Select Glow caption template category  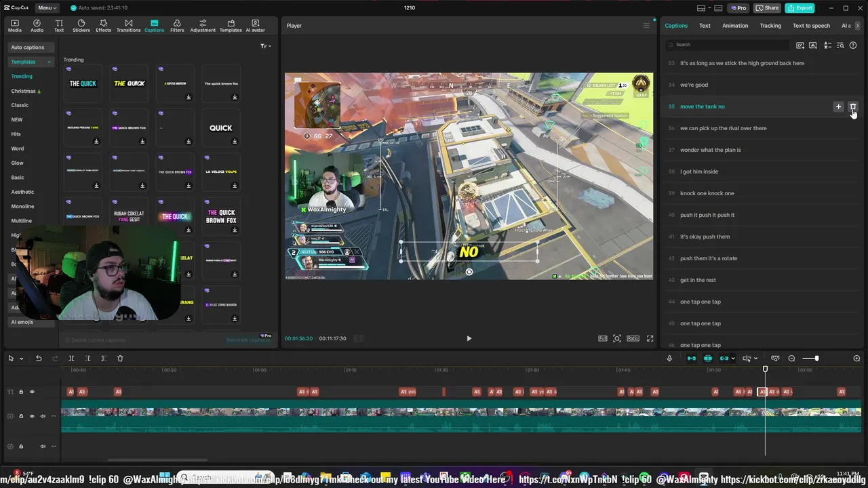17,163
